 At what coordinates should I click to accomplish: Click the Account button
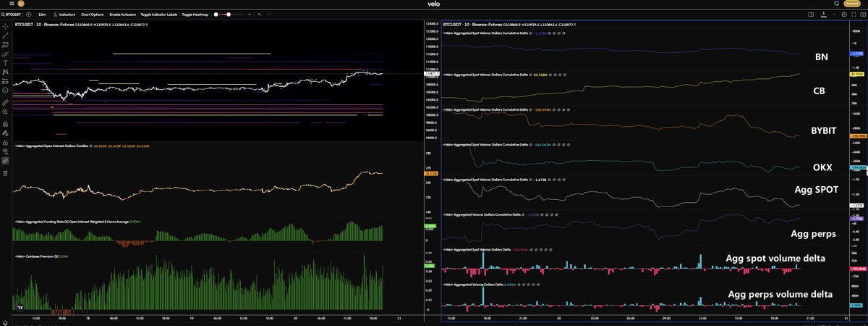click(852, 4)
